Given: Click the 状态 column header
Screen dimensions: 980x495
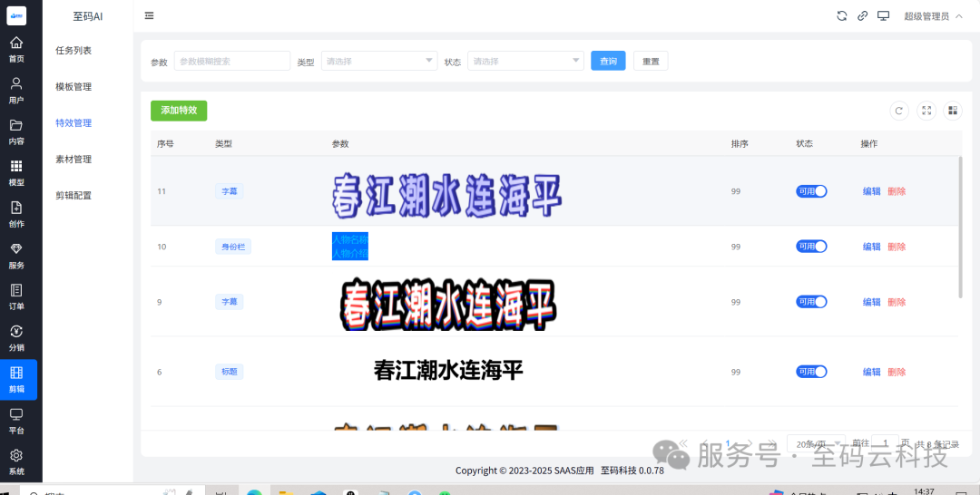Looking at the screenshot, I should 804,143.
